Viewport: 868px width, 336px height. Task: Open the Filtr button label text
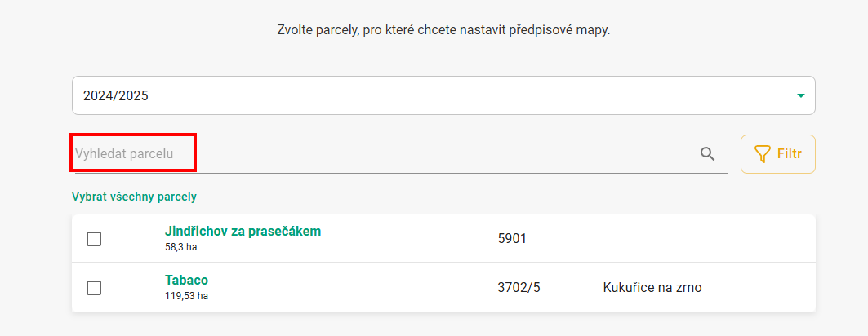790,154
